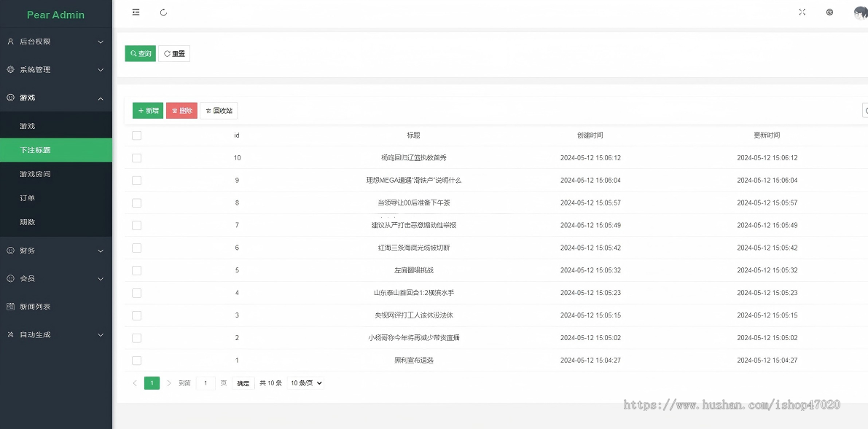Click the table search icon at right edge

pos(865,110)
